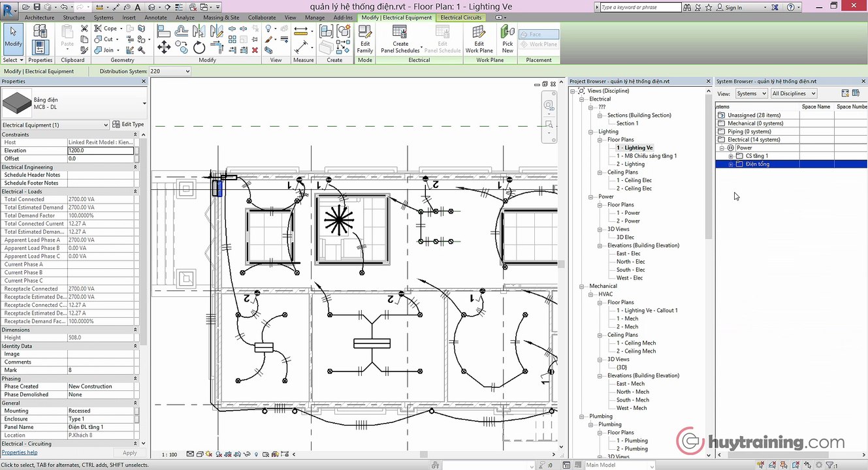Image resolution: width=868 pixels, height=470 pixels.
Task: Collapse the Mechanical branch in Project Browser
Action: click(x=583, y=286)
